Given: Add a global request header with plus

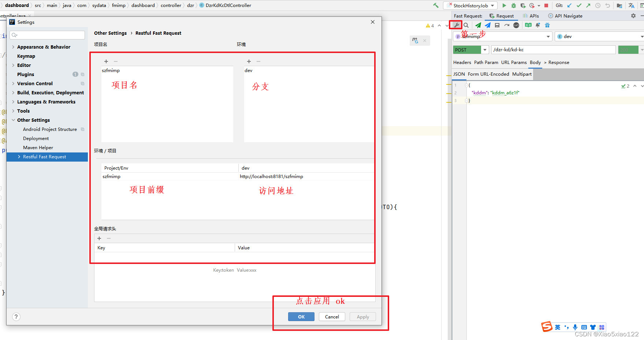Looking at the screenshot, I should click(x=99, y=238).
